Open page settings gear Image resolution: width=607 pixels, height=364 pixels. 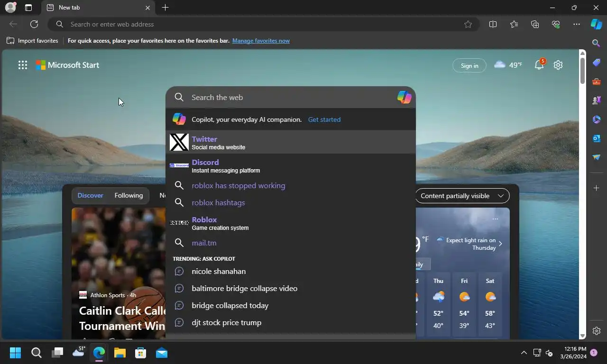click(x=558, y=65)
